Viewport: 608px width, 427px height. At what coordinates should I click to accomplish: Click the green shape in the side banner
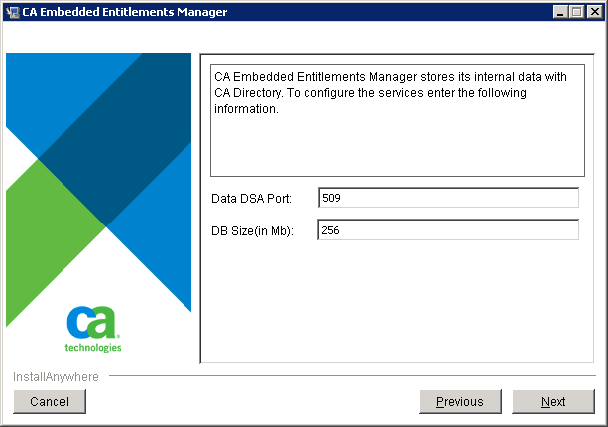point(50,240)
